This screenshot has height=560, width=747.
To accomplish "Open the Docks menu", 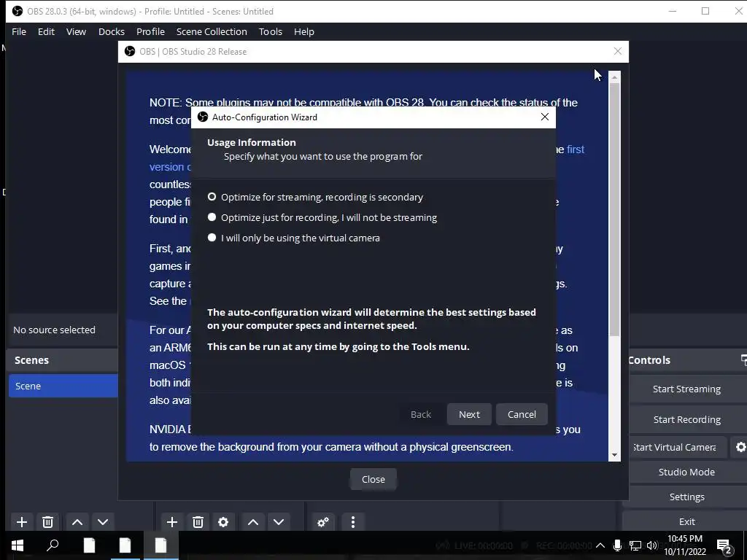I will 112,31.
